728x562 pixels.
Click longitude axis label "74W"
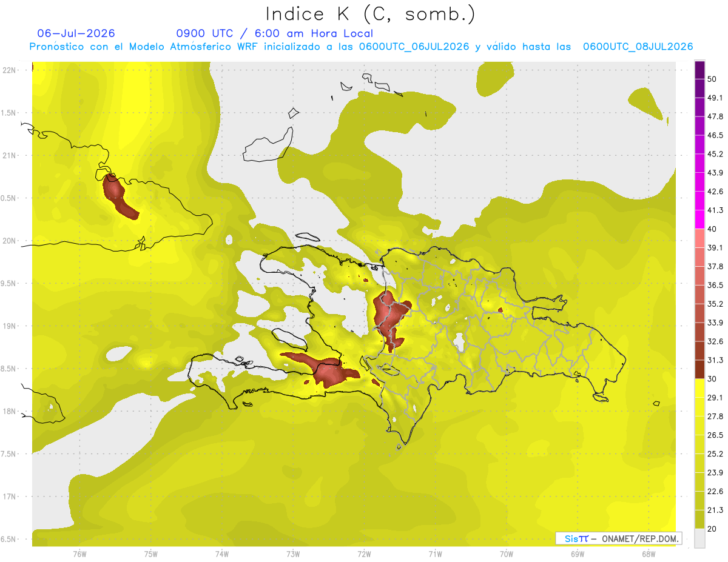coord(221,554)
